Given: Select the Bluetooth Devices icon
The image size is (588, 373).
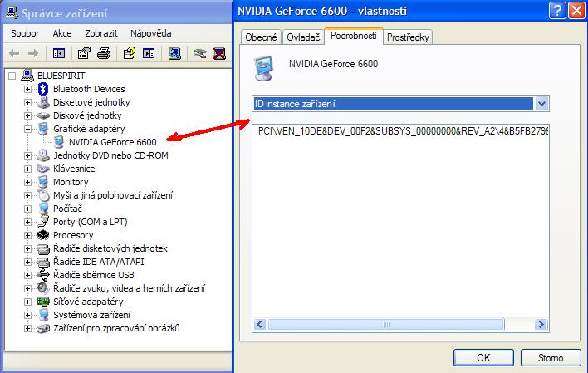Looking at the screenshot, I should [43, 89].
